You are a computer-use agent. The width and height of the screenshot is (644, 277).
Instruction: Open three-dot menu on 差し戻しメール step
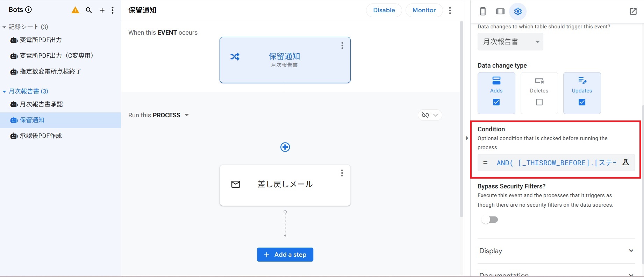[x=342, y=173]
